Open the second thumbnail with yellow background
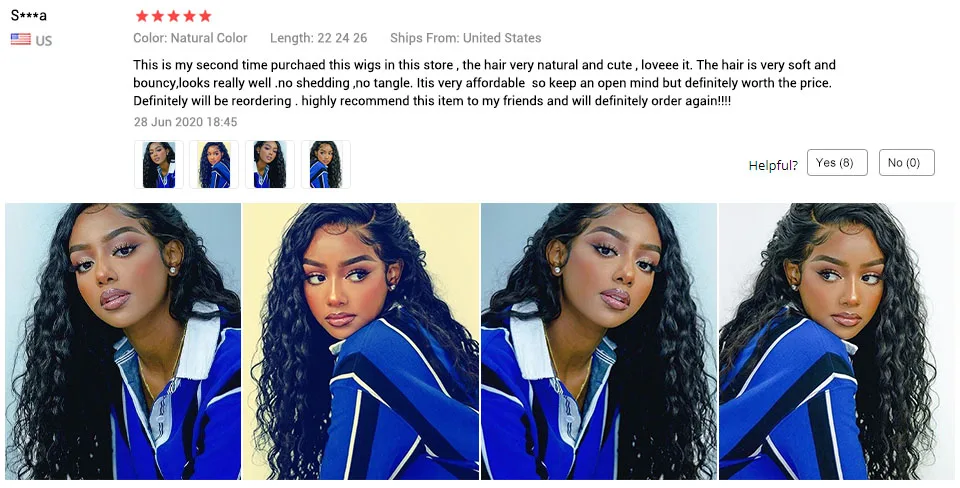The height and width of the screenshot is (488, 960). pos(214,165)
